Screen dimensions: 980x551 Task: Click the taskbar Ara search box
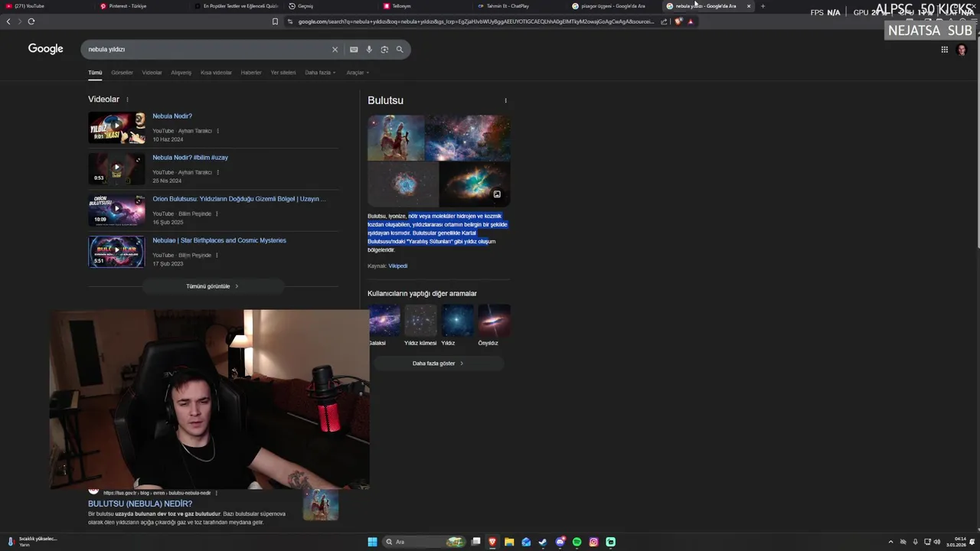tap(423, 542)
